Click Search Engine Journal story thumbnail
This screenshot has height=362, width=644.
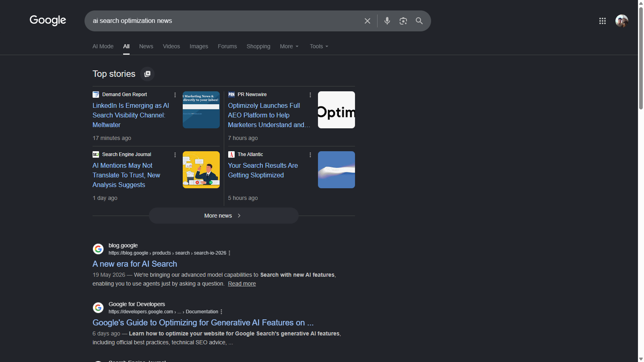(201, 170)
